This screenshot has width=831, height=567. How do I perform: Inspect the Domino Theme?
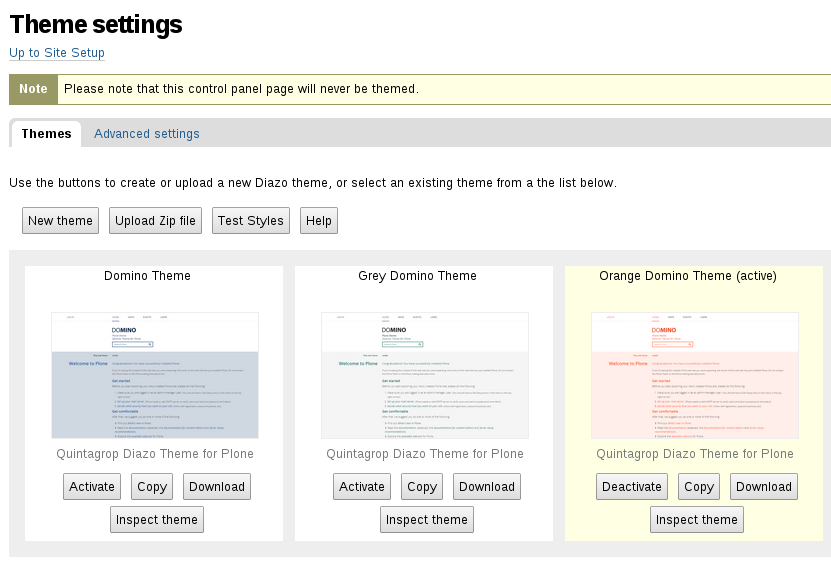[x=157, y=520]
